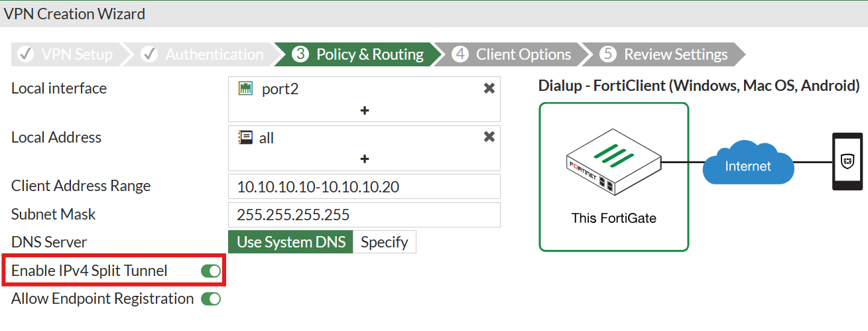
Task: Click the port2 interface icon
Action: [x=245, y=88]
